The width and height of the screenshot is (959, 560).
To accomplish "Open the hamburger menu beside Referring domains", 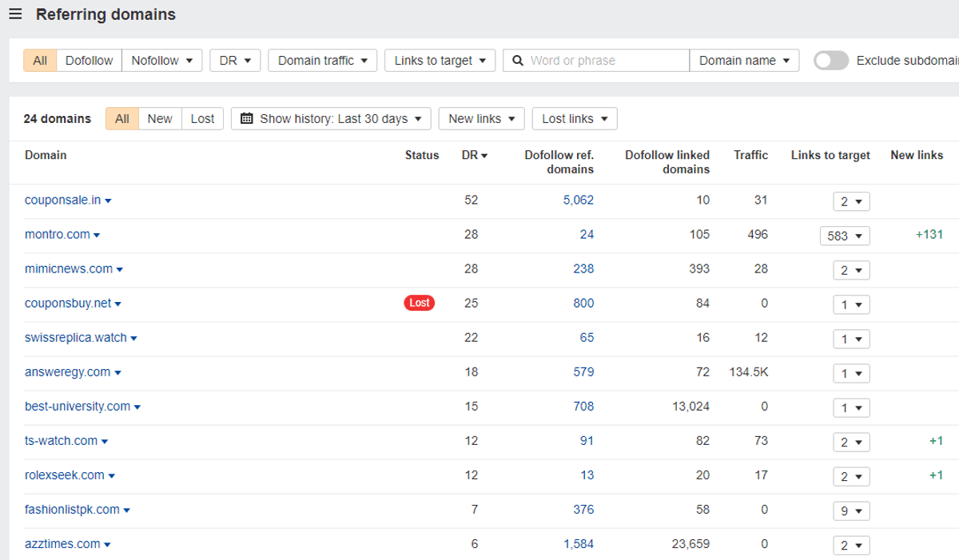I will [15, 14].
